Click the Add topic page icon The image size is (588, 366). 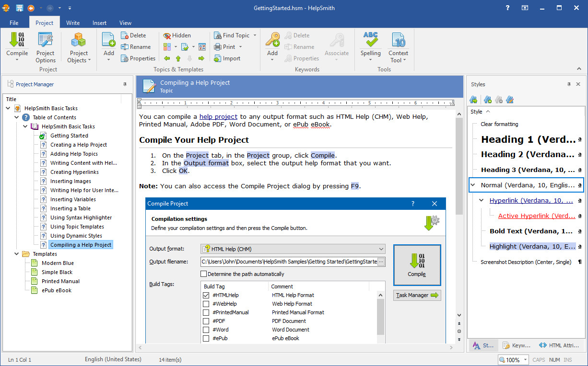coord(109,40)
